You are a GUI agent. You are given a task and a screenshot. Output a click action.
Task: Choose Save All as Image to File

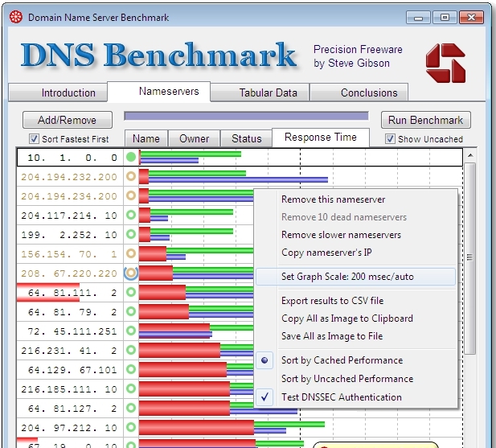tap(356, 336)
